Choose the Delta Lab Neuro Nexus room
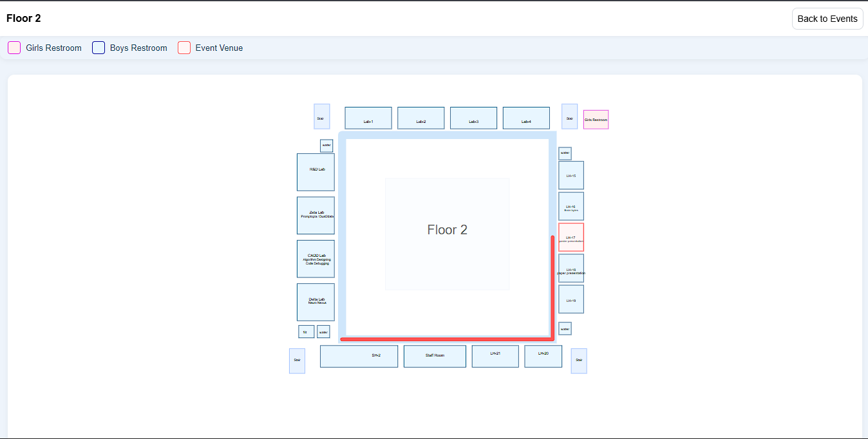Screen dimensions: 868x439 (316, 302)
